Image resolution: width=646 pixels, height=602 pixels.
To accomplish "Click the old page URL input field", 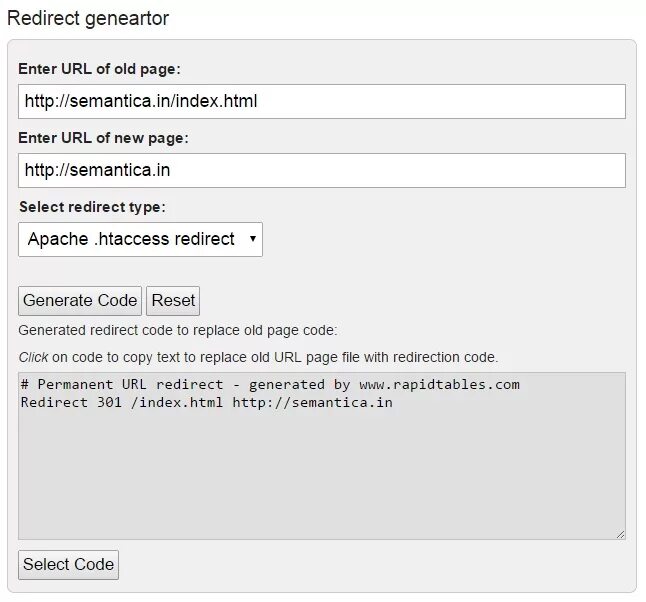I will [x=321, y=101].
